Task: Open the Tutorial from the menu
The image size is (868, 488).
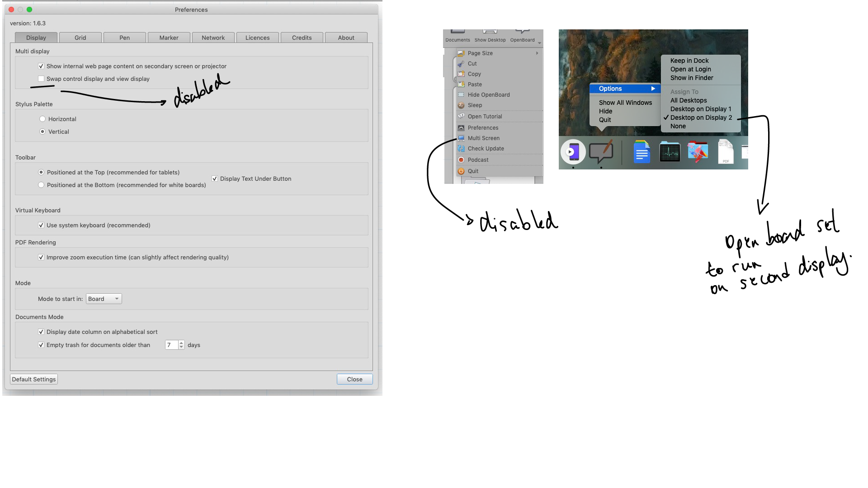Action: point(486,116)
